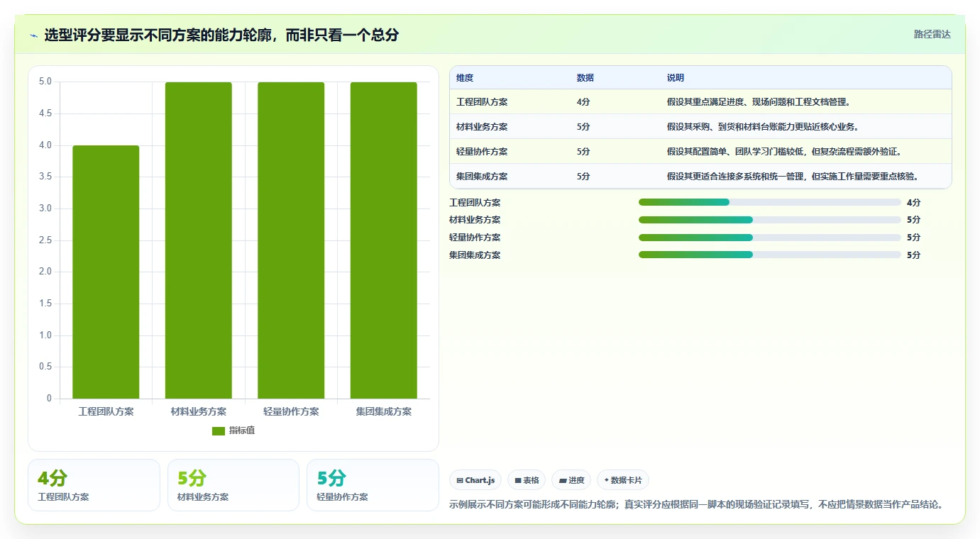
Task: Click the 数据卡片 chip
Action: (623, 480)
